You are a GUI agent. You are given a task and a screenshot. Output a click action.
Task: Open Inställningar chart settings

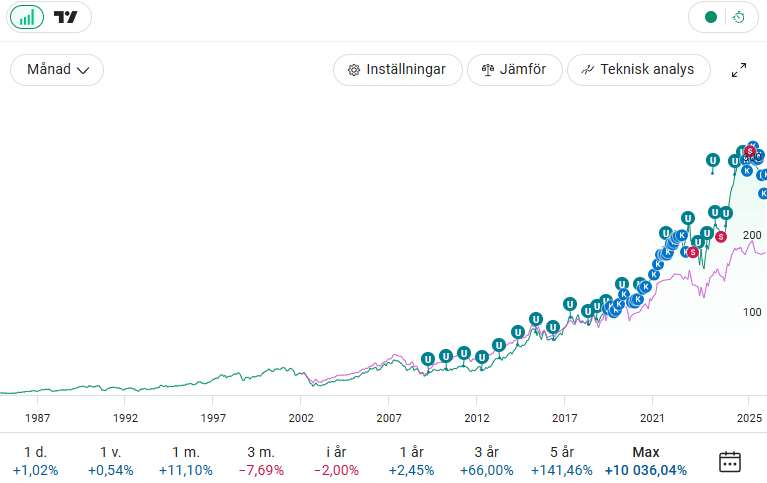click(397, 70)
